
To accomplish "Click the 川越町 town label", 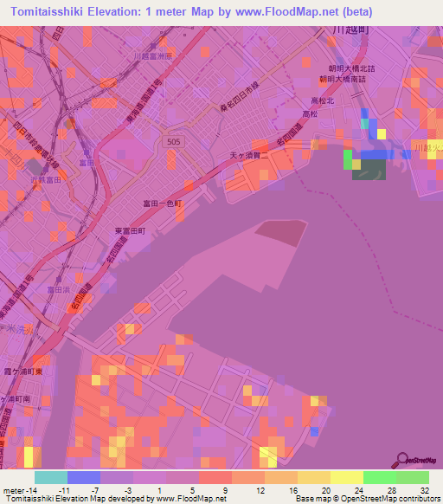I will pos(350,30).
